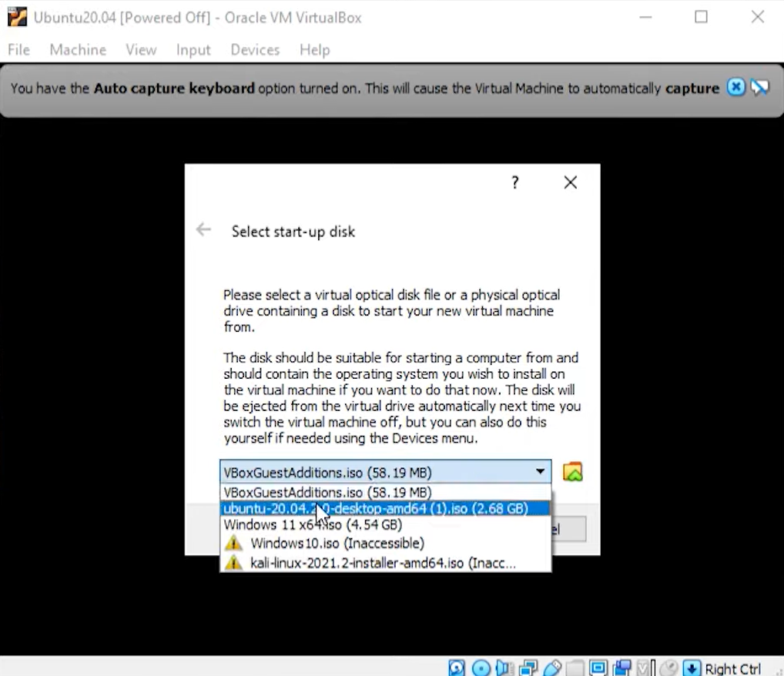
Task: Select the inaccessible Windows10.iso entry
Action: [337, 543]
